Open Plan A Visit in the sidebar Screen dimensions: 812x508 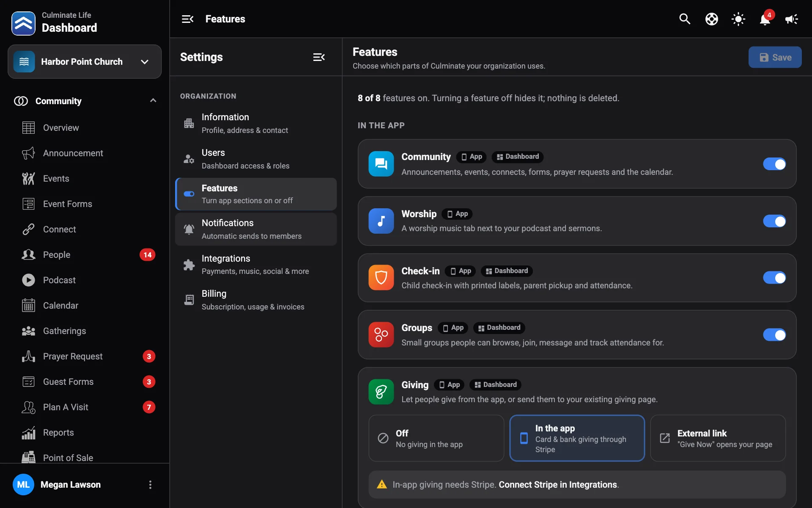(85, 407)
